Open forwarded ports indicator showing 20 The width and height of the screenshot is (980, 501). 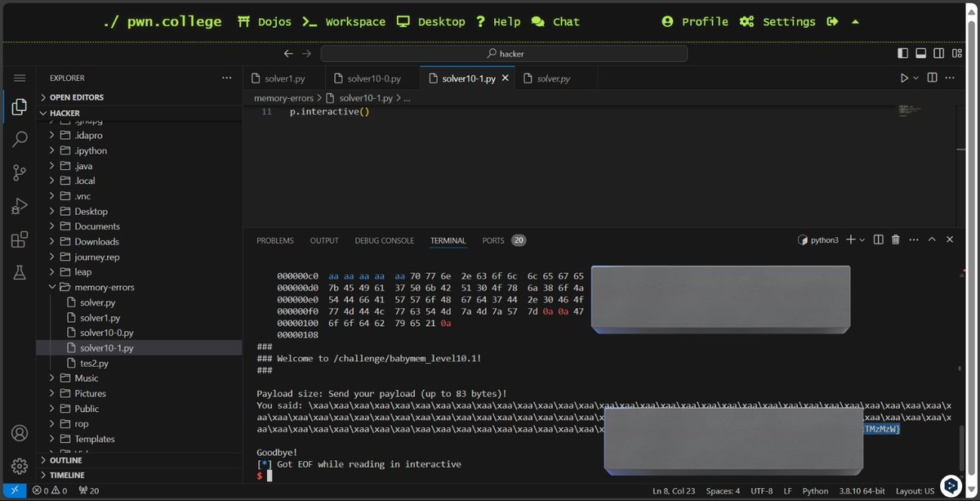(88, 490)
